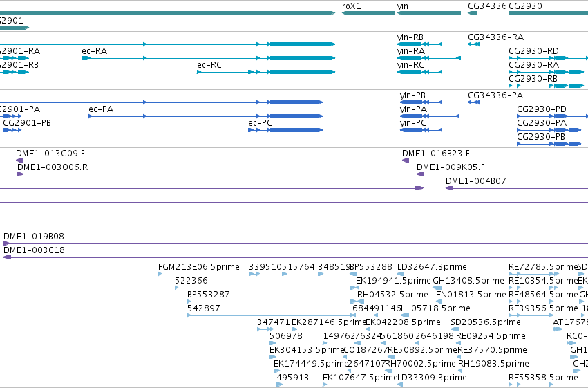Viewport: 588px width, 388px height.
Task: Open the yin-RB transcript label
Action: [410, 37]
